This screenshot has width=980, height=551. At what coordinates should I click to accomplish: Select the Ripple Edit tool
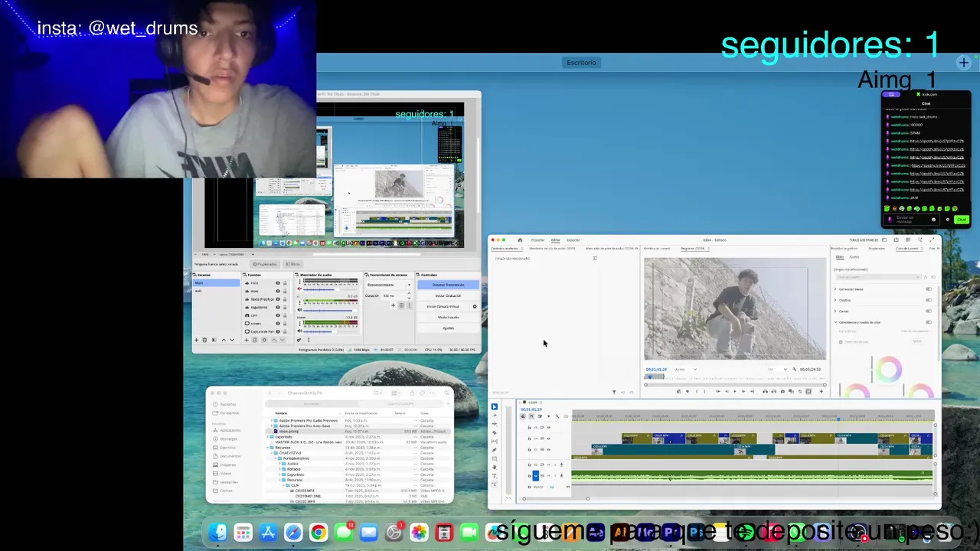[x=495, y=424]
